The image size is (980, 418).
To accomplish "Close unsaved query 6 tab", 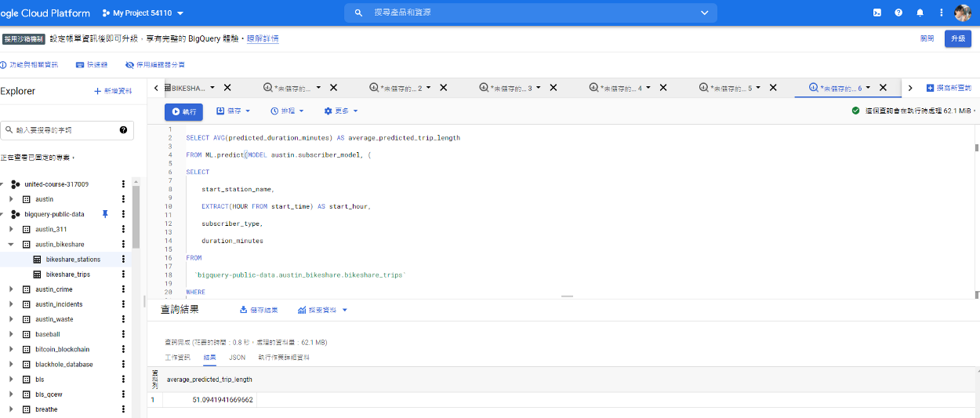I will click(883, 88).
